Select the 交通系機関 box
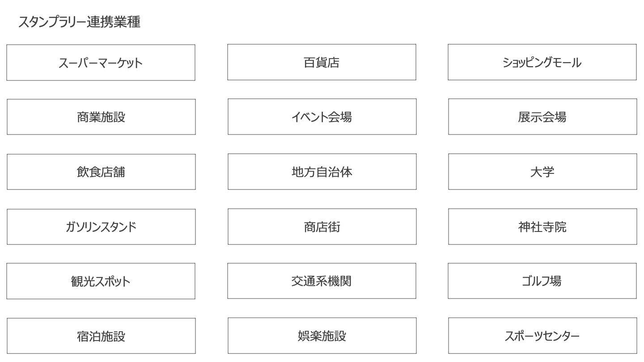This screenshot has width=644, height=362. (322, 281)
